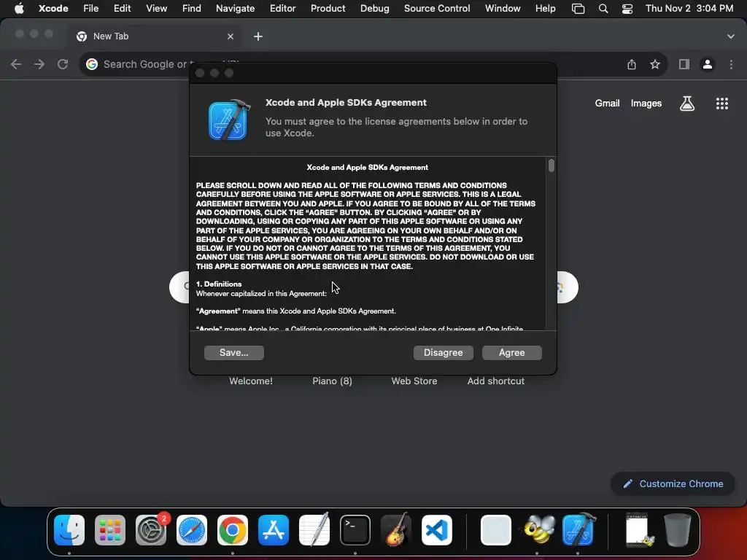Click Chrome back arrow
Image resolution: width=747 pixels, height=560 pixels.
point(16,64)
